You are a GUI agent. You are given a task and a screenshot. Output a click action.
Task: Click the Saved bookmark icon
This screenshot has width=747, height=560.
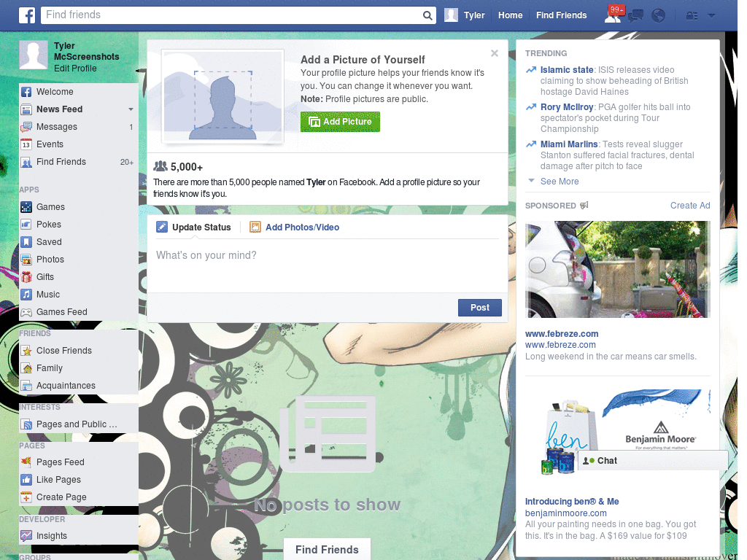point(26,242)
